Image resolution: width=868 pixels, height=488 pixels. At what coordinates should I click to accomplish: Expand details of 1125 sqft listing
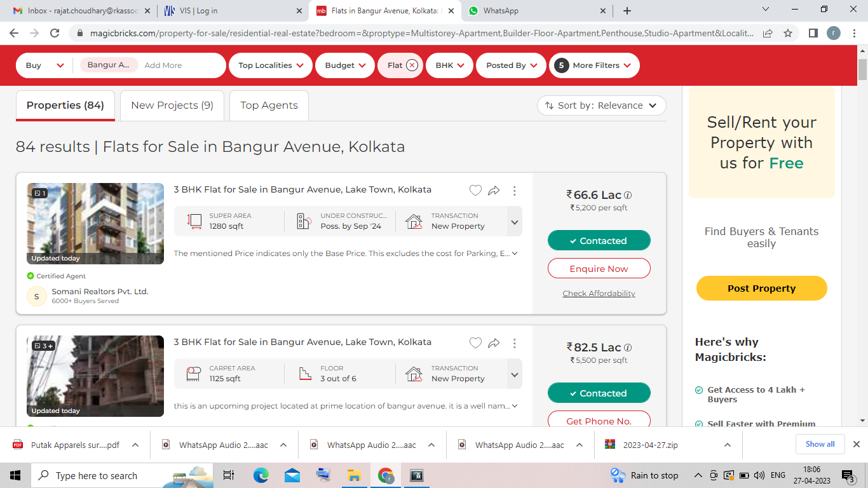(x=515, y=375)
